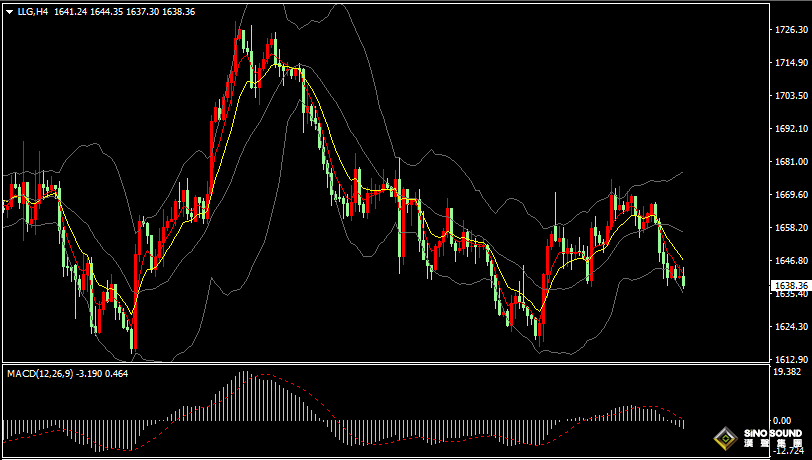Click the 1681.00 level on price scale

791,162
